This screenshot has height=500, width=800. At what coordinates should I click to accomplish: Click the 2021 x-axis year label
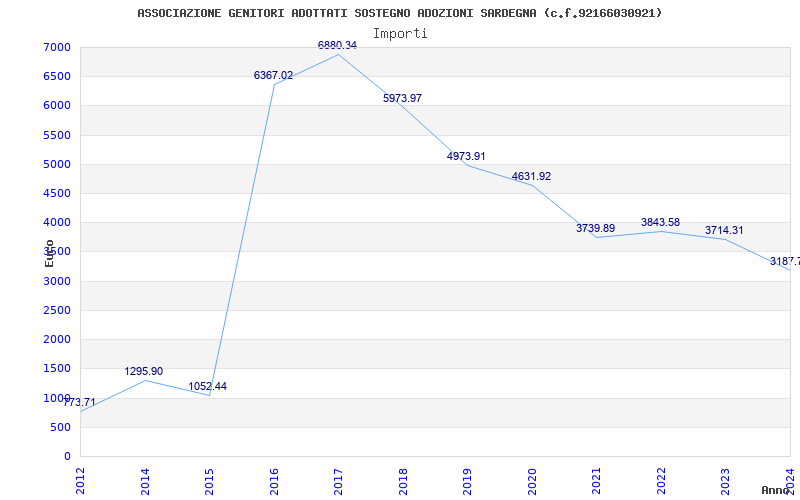pos(596,481)
